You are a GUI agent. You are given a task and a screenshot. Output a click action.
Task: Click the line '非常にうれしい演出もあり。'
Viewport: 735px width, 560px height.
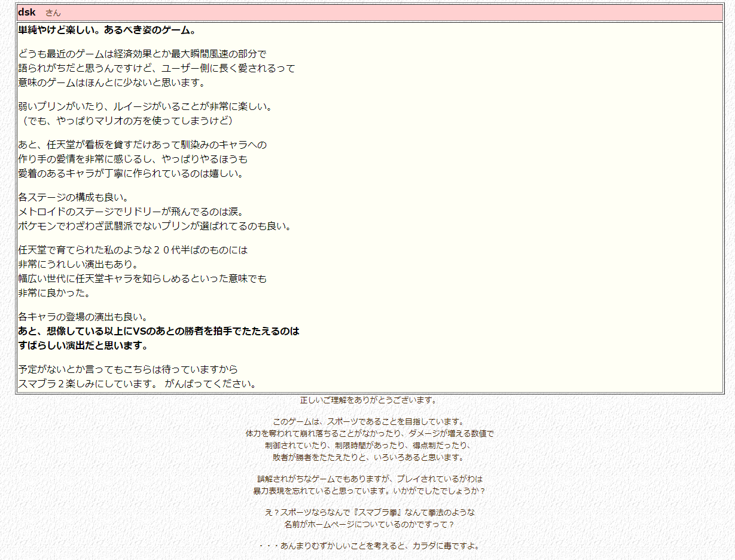[78, 264]
